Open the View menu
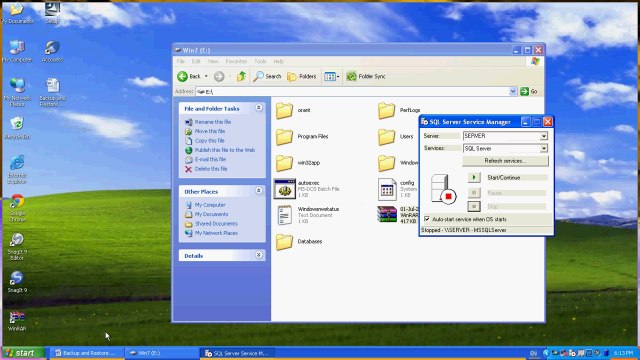This screenshot has width=640, height=360. (213, 61)
